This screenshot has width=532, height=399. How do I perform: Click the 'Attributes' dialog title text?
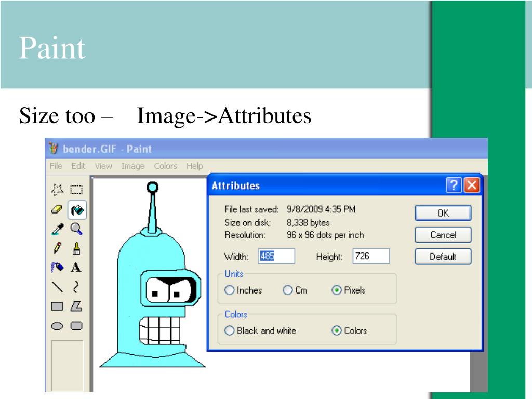pyautogui.click(x=236, y=185)
